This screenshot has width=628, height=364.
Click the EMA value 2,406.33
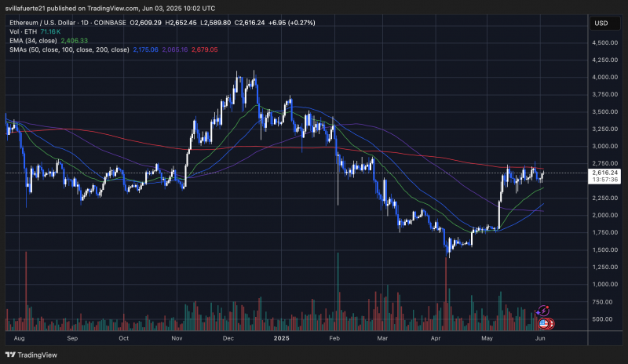pos(74,41)
